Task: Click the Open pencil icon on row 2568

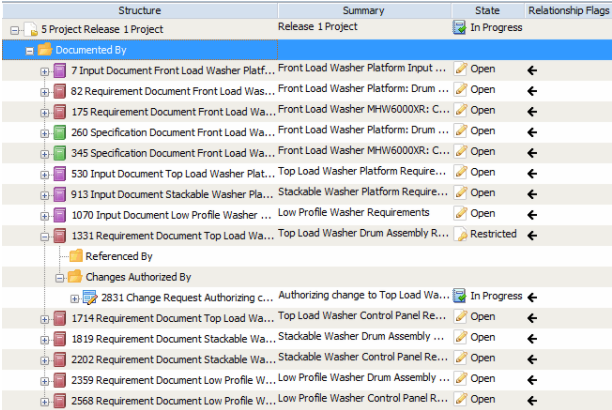Action: click(x=461, y=399)
